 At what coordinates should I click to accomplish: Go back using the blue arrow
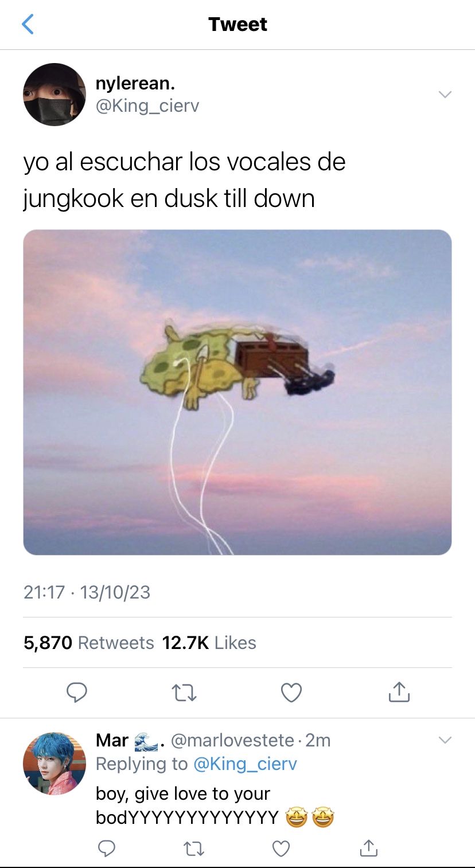coord(28,24)
